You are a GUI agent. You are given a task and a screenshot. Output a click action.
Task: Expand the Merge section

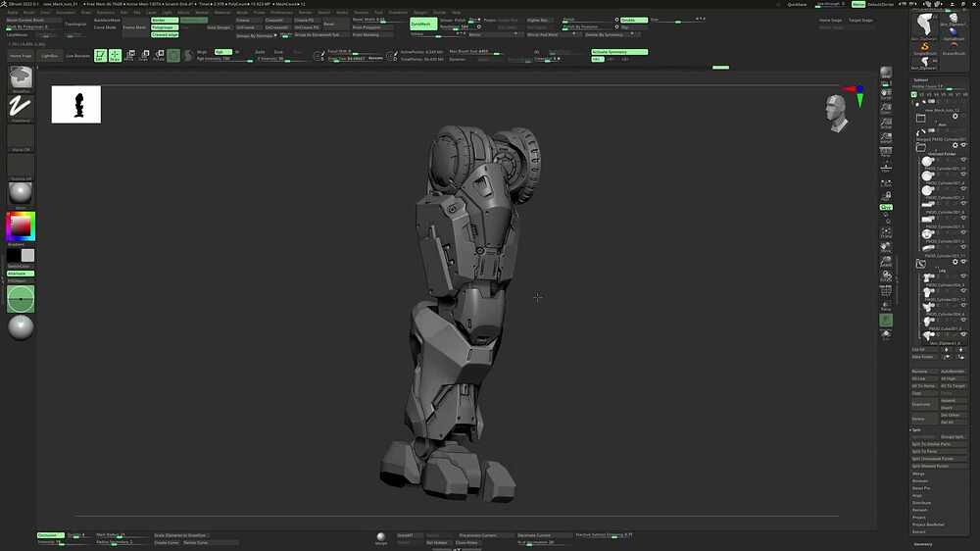tap(918, 474)
